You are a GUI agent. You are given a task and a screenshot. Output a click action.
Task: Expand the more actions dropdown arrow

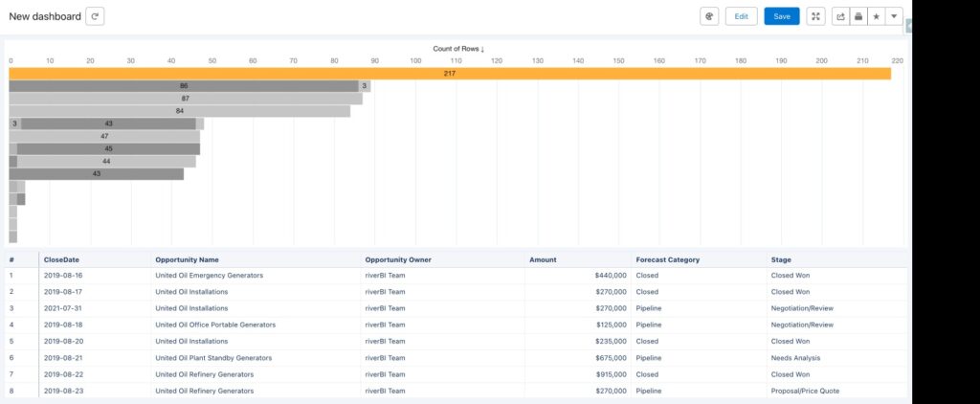[894, 16]
